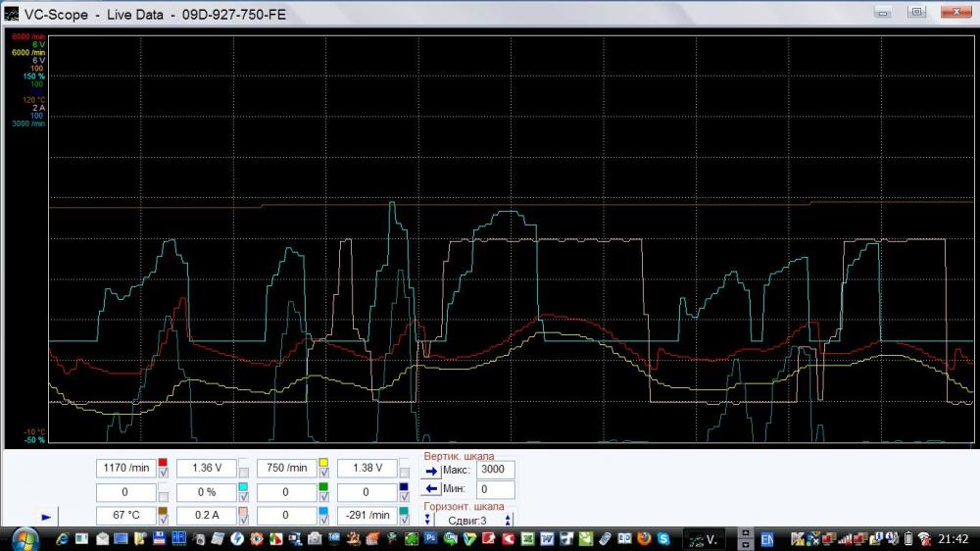The width and height of the screenshot is (980, 551).
Task: Click the yellow color swatch of 750 /min
Action: coord(324,463)
